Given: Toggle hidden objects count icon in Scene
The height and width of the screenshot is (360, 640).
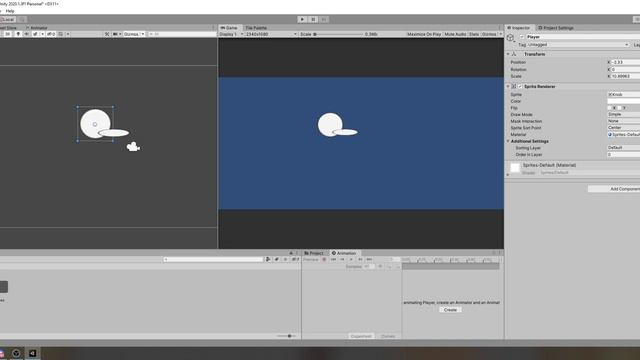Looking at the screenshot, I should click(x=51, y=34).
